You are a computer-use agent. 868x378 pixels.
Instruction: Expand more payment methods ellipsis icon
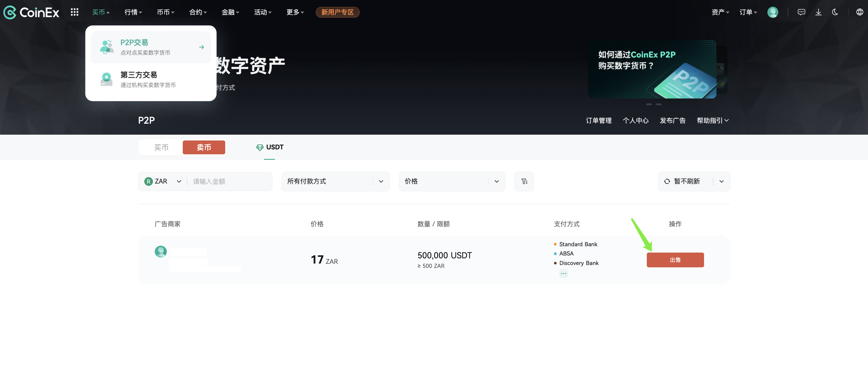pyautogui.click(x=564, y=274)
